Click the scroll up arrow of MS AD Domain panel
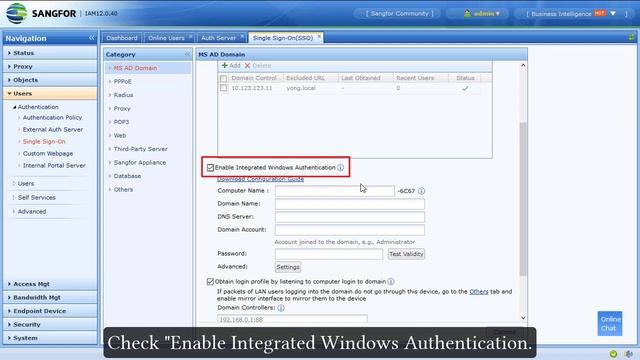Screen dimensions: 640x360 tap(523, 65)
